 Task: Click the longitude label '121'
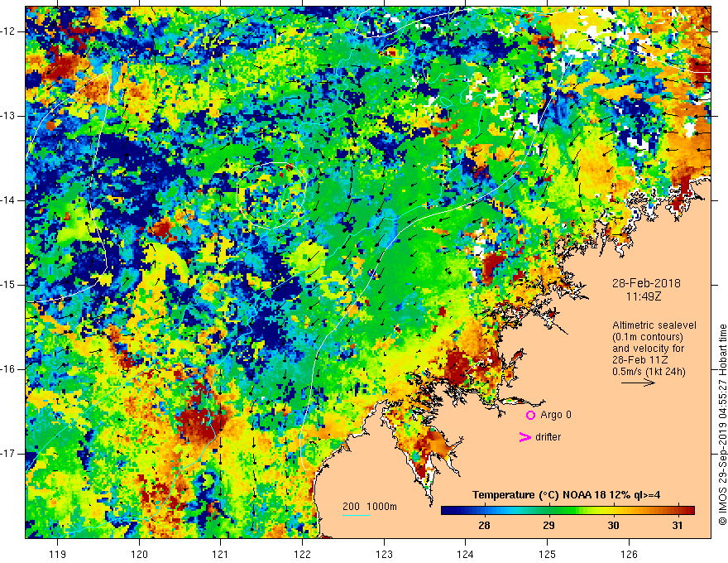coord(221,554)
